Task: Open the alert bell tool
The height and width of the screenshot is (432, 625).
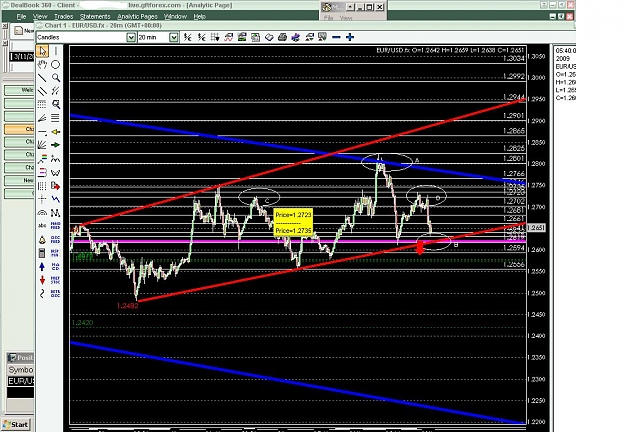Action: (42, 240)
